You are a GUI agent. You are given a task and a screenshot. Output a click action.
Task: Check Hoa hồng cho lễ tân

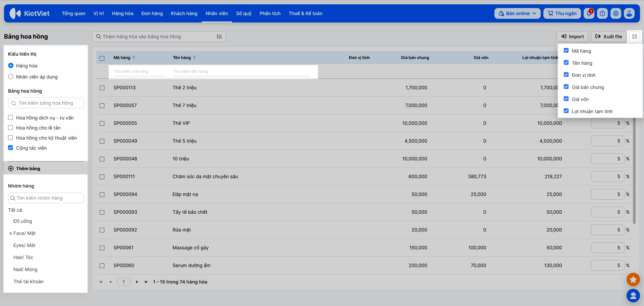[x=10, y=127]
